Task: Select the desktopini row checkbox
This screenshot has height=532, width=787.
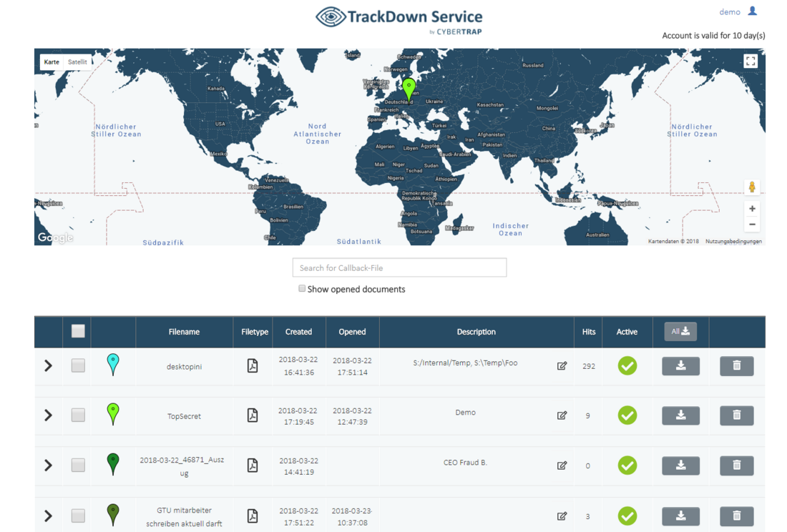Action: [x=78, y=365]
